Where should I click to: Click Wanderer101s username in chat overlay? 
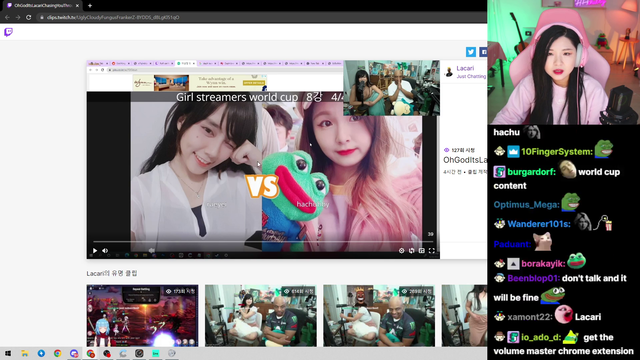tap(539, 224)
